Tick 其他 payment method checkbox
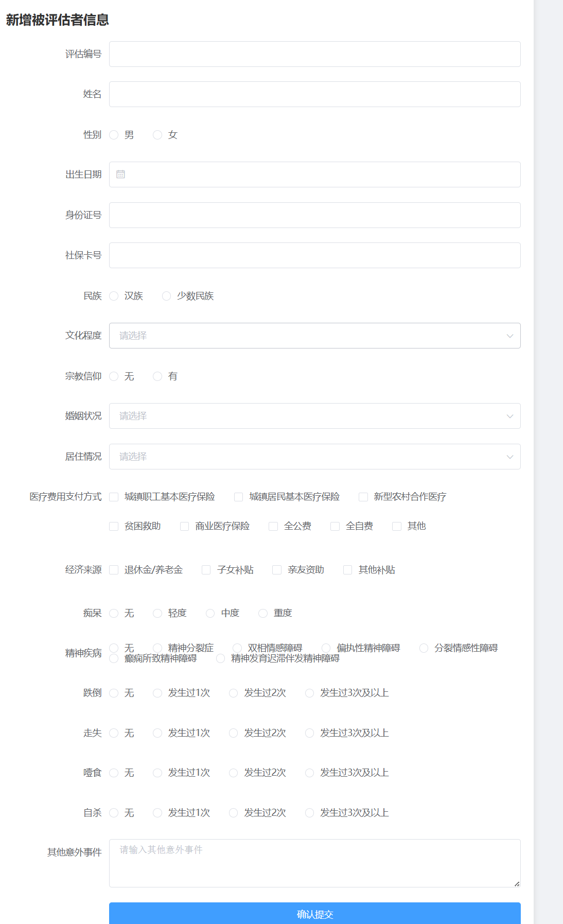This screenshot has width=563, height=924. 397,526
